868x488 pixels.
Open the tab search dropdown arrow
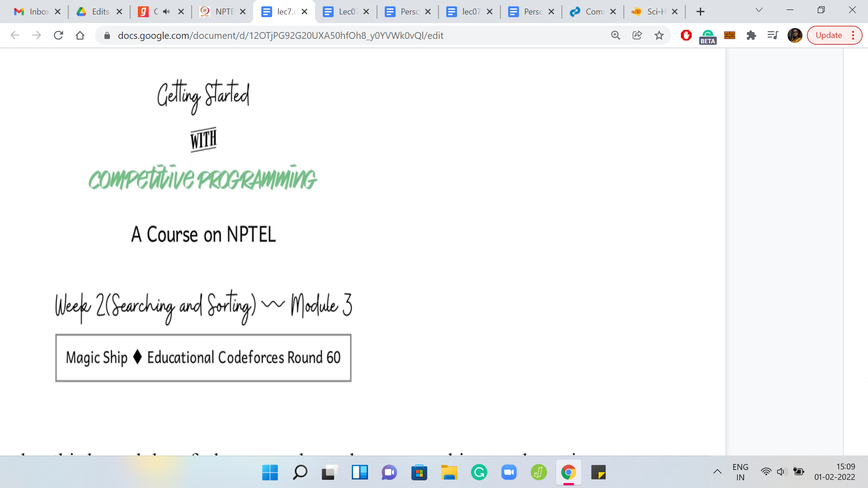(759, 10)
